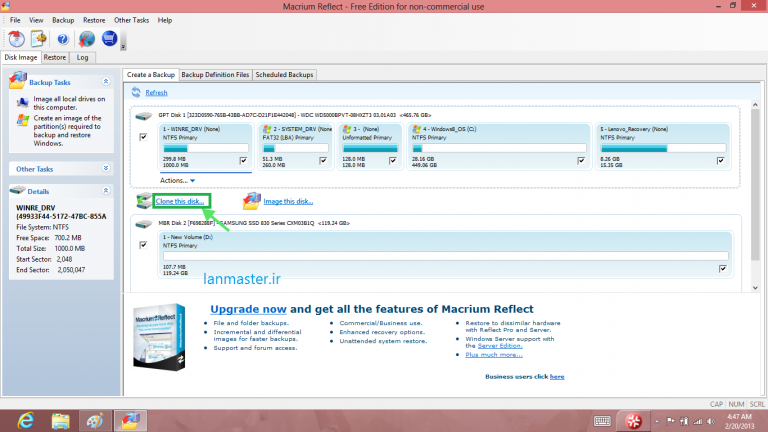The height and width of the screenshot is (432, 768).
Task: Open the Paint taskbar icon
Action: point(95,421)
